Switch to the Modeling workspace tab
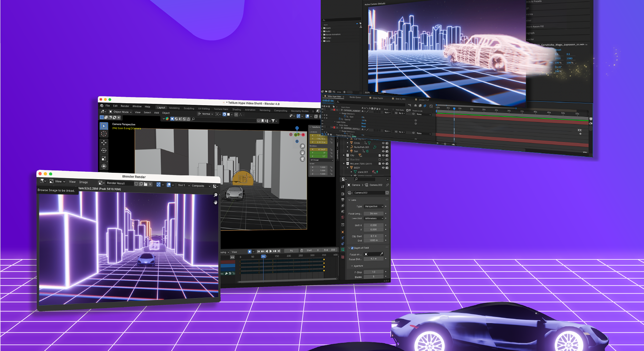Image resolution: width=644 pixels, height=351 pixels. [174, 108]
